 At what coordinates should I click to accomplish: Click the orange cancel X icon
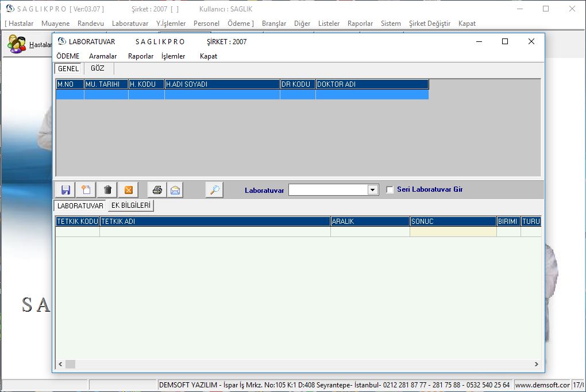[129, 190]
